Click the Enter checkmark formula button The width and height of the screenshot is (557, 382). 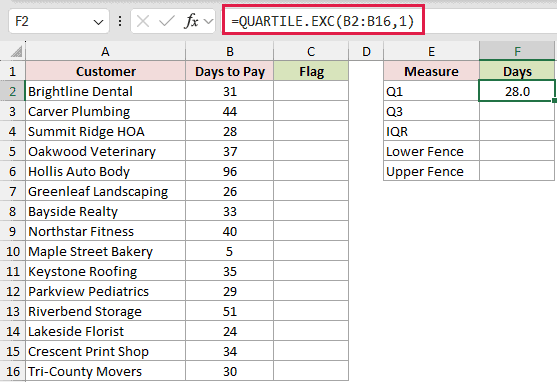[166, 22]
